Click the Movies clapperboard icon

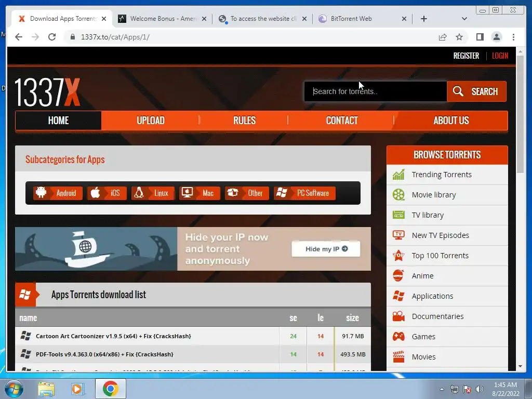(x=398, y=356)
